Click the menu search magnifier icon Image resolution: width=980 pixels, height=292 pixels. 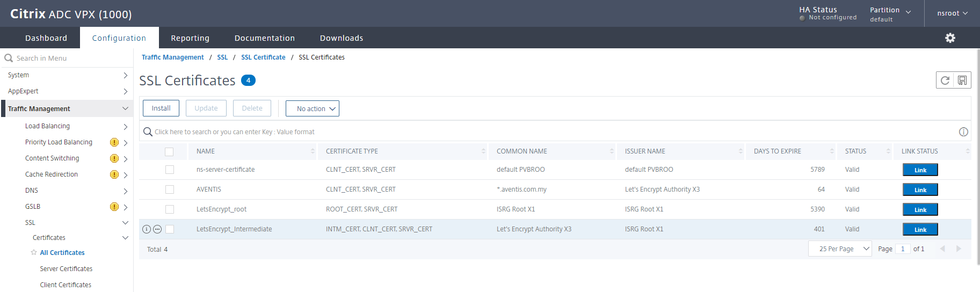coord(9,58)
